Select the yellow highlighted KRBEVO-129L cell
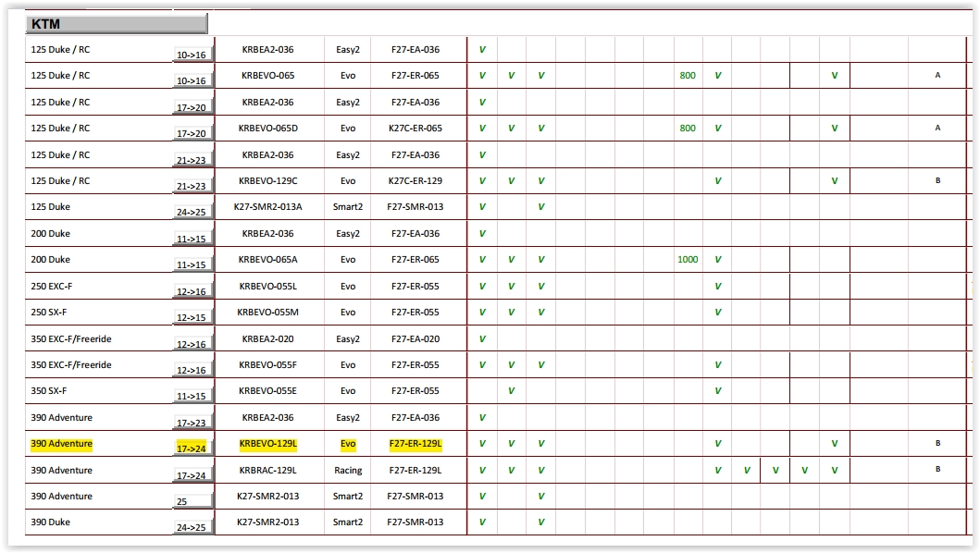The width and height of the screenshot is (980, 553). tap(268, 444)
